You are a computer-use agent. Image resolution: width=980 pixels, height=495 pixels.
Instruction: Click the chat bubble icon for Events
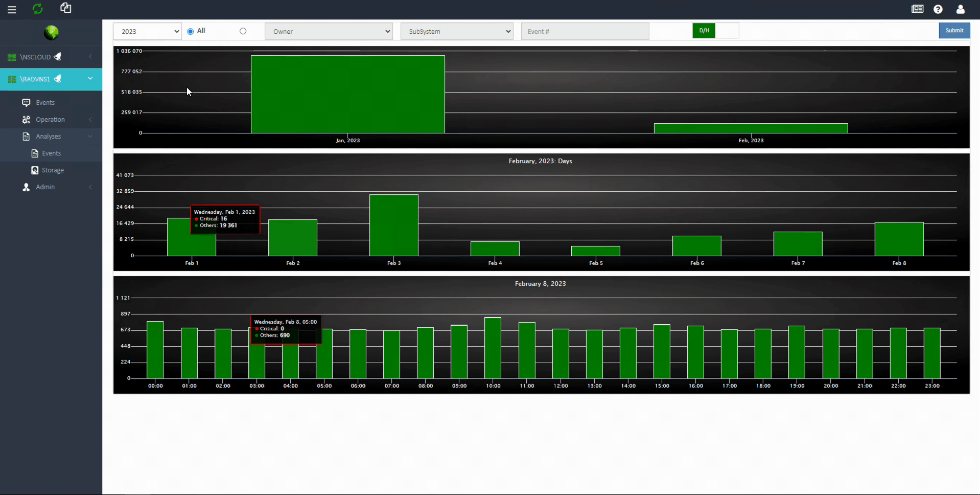pos(26,103)
